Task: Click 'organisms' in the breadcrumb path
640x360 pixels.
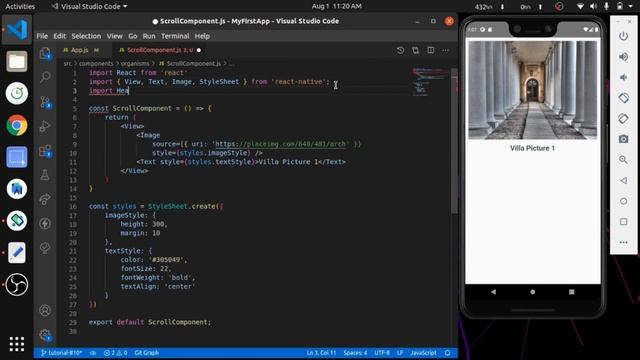Action: [x=135, y=64]
